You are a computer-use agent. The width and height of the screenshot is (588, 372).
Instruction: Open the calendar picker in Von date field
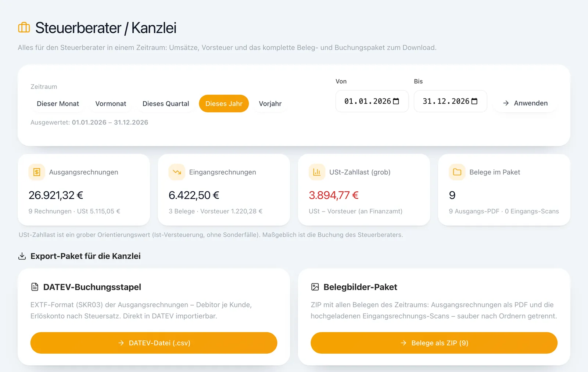point(396,101)
